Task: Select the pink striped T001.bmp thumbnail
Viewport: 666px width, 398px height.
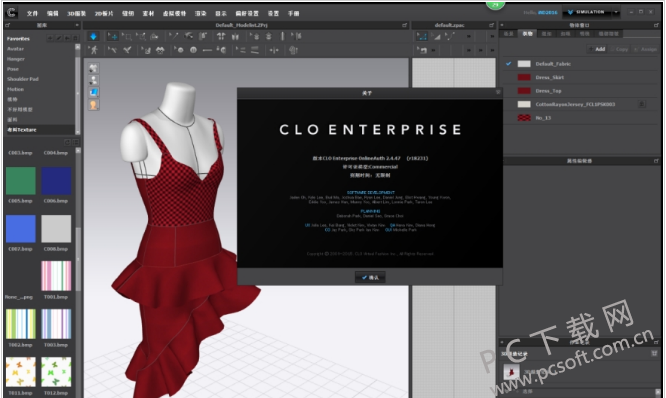Action: coord(56,276)
